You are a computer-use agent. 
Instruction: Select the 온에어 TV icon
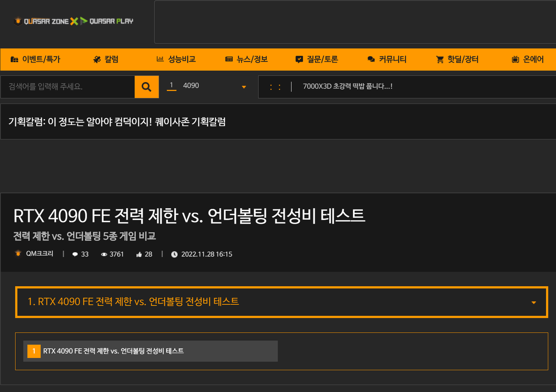515,60
